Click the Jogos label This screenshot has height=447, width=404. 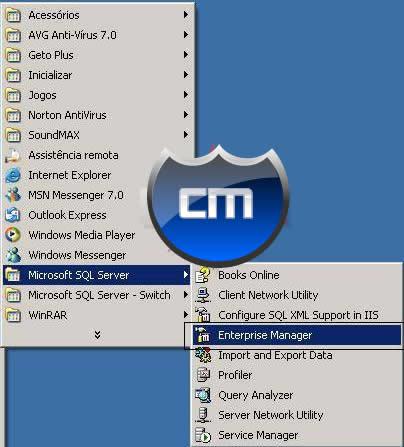point(42,96)
